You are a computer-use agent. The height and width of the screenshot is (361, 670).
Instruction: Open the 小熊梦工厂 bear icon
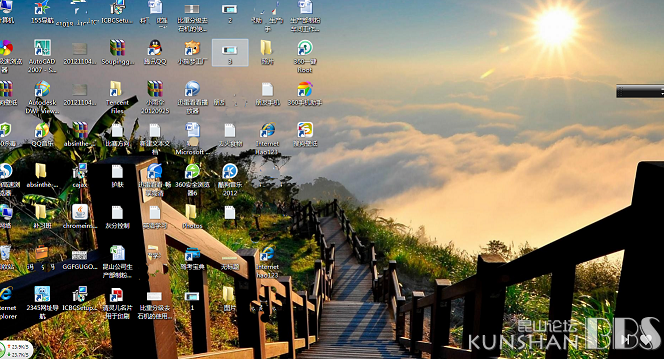click(x=192, y=52)
